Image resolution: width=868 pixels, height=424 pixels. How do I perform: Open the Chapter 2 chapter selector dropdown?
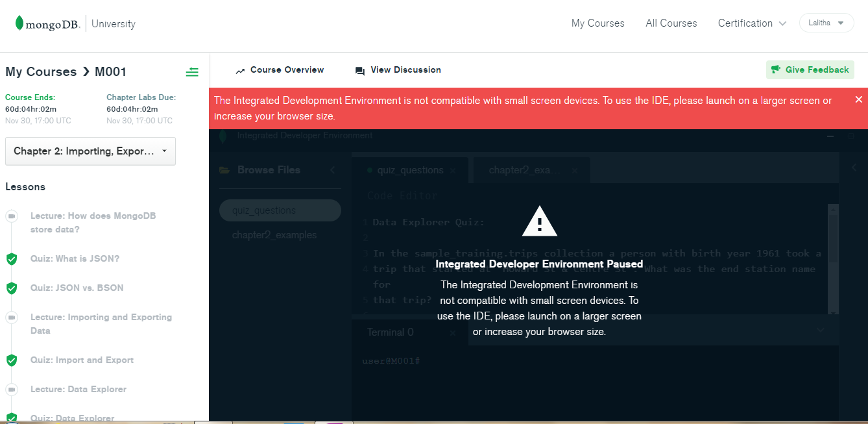(x=90, y=151)
